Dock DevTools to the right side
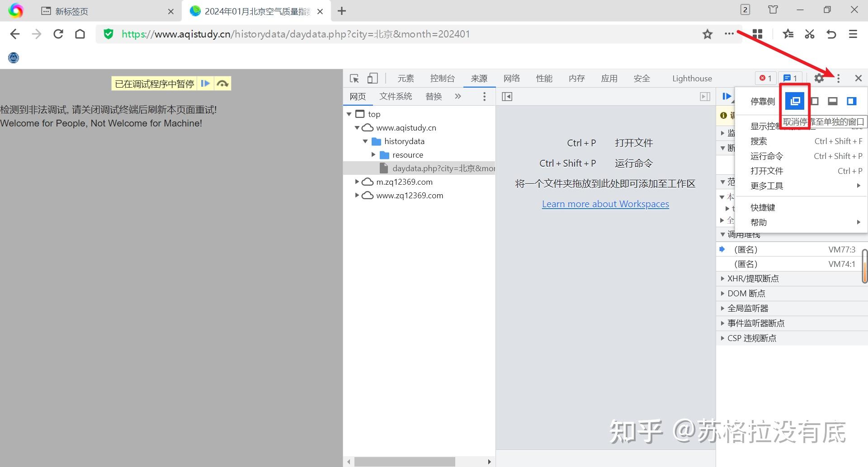The image size is (868, 467). [x=852, y=101]
